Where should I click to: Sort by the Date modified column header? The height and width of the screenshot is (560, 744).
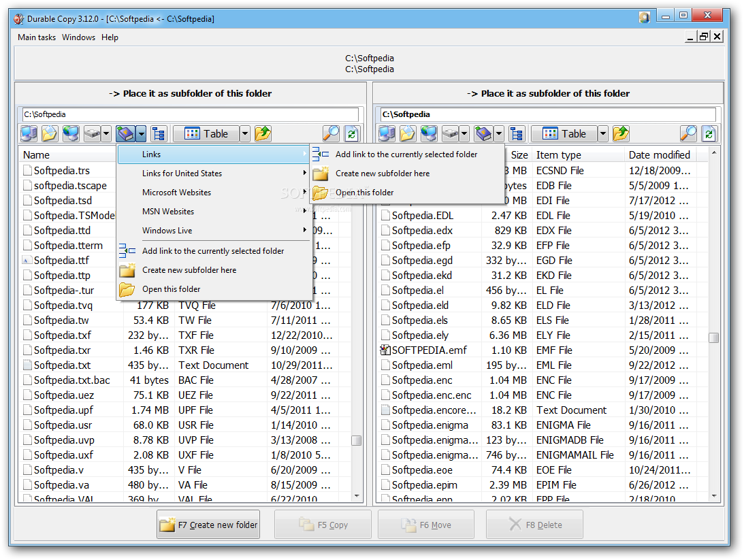tap(660, 155)
